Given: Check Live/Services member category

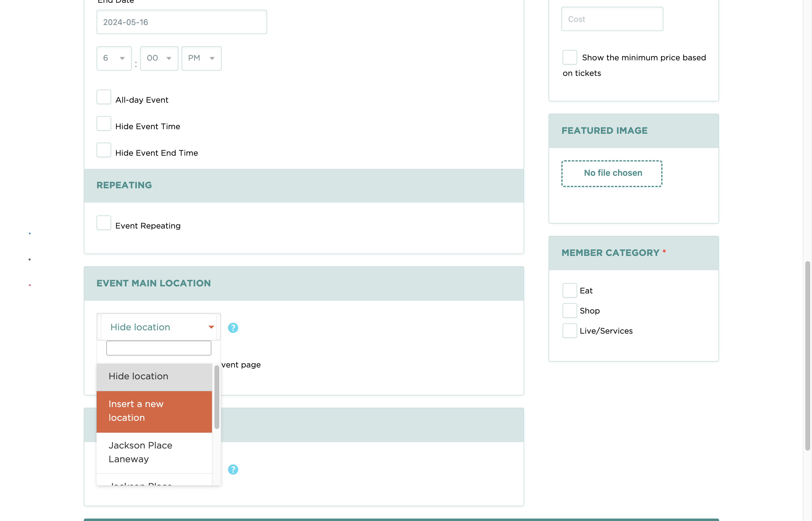Looking at the screenshot, I should (570, 331).
